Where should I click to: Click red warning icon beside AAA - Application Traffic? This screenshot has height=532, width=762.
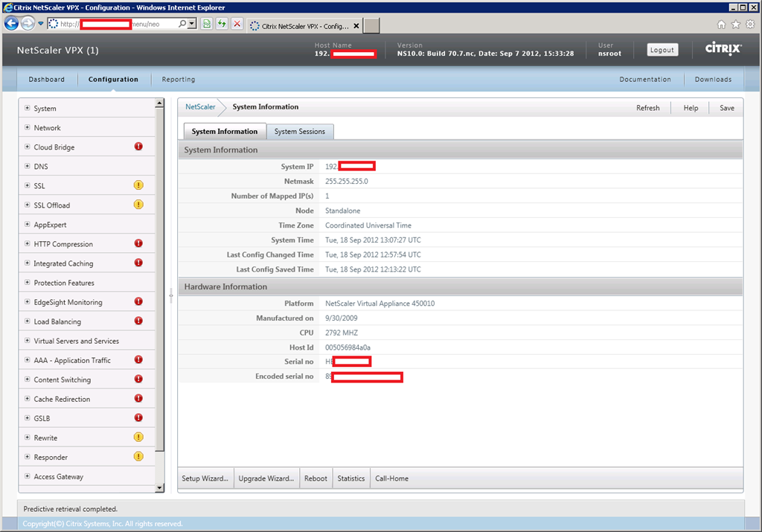pyautogui.click(x=138, y=359)
